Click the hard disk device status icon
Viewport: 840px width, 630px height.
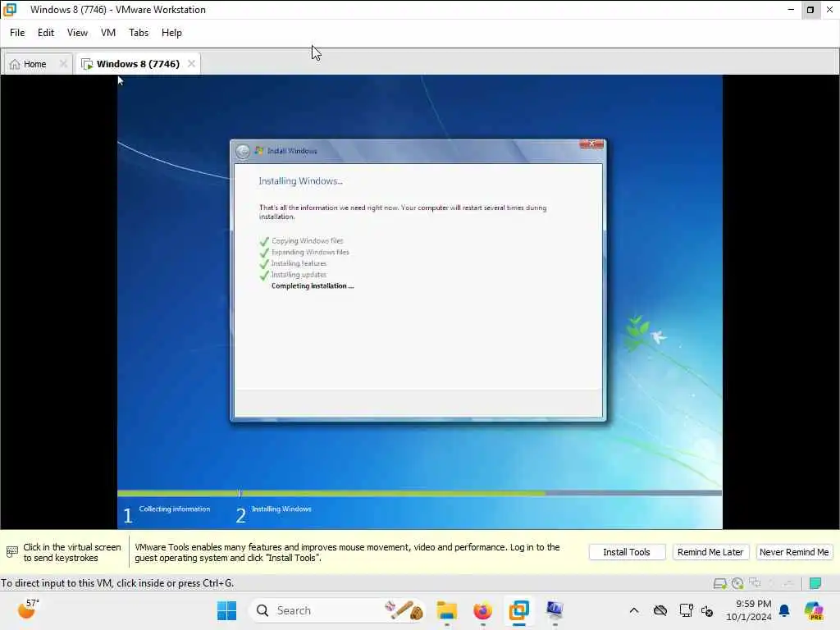pyautogui.click(x=720, y=583)
